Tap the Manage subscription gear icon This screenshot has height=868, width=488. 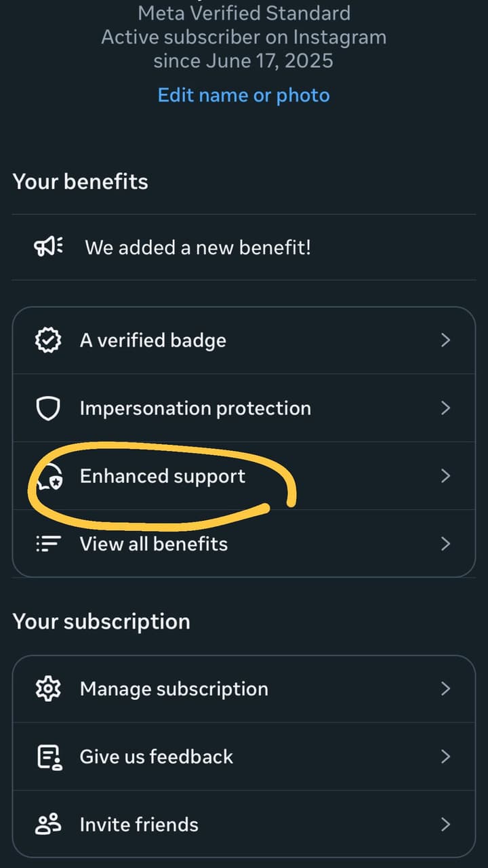(x=48, y=689)
